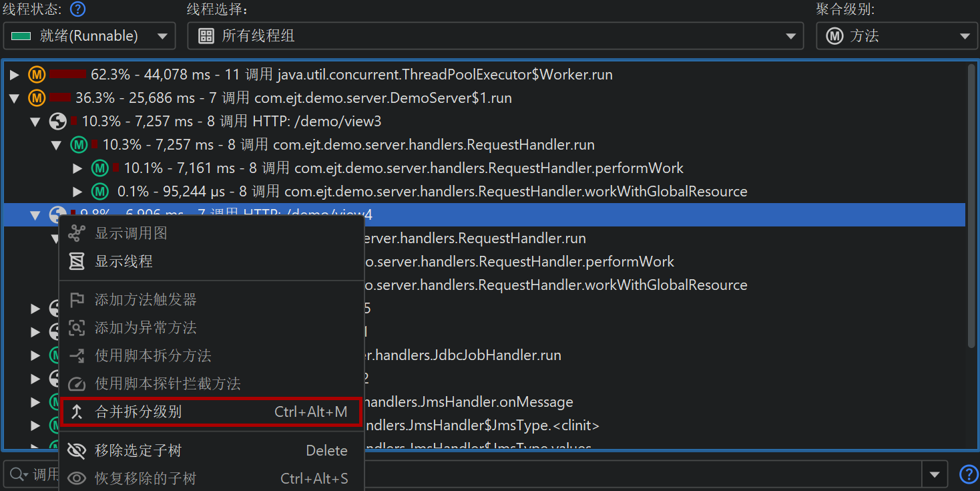Image resolution: width=980 pixels, height=491 pixels.
Task: Choose 移除选定子树 from the context menu
Action: (x=212, y=451)
